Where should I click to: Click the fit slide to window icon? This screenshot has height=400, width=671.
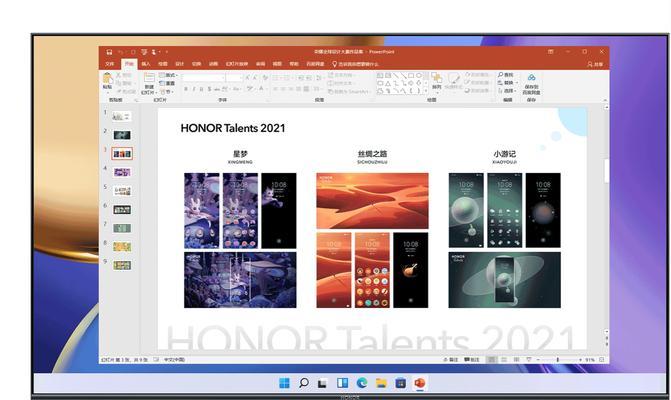tap(602, 360)
